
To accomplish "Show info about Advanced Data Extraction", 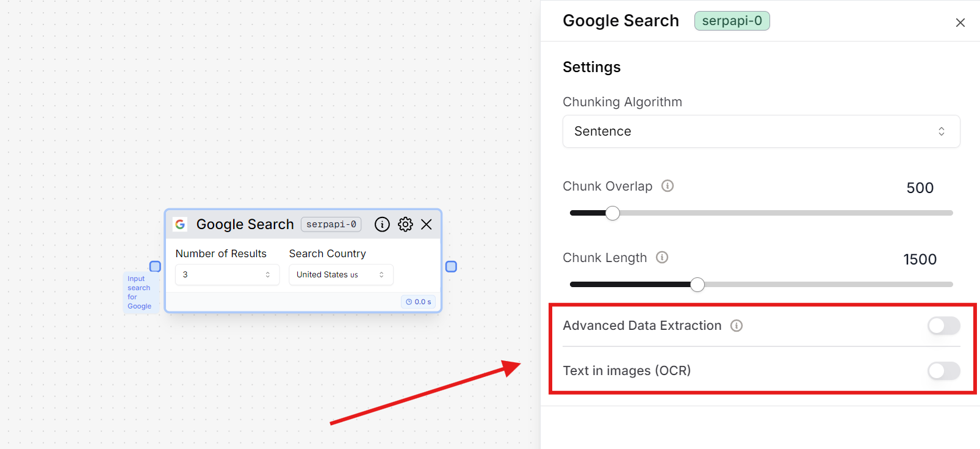I will point(737,326).
